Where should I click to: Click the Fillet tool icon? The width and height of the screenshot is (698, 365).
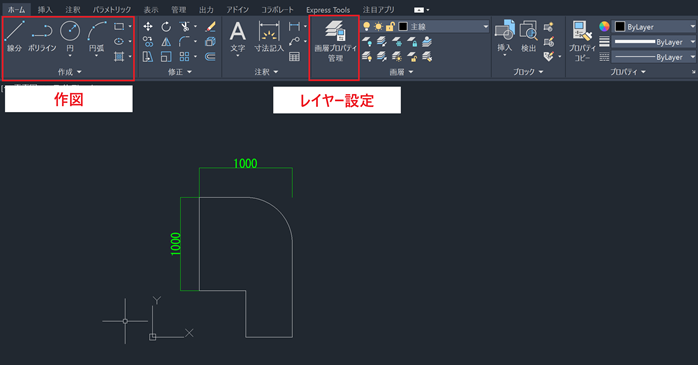pyautogui.click(x=184, y=42)
